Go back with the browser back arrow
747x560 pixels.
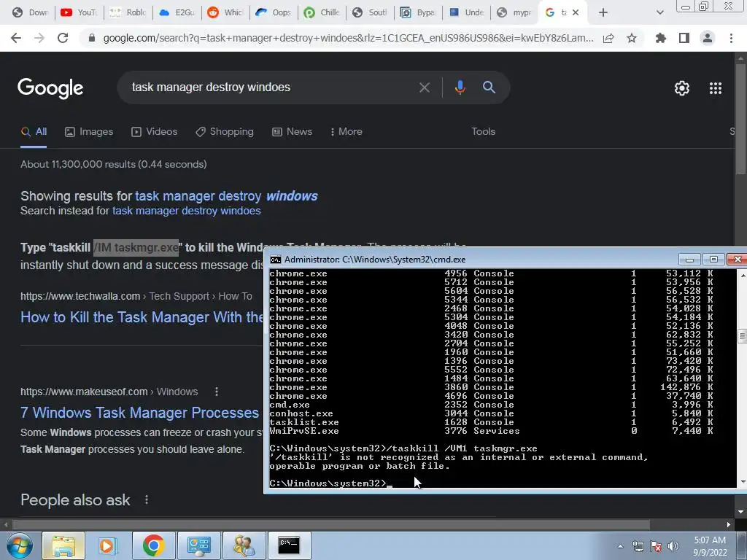tap(16, 38)
